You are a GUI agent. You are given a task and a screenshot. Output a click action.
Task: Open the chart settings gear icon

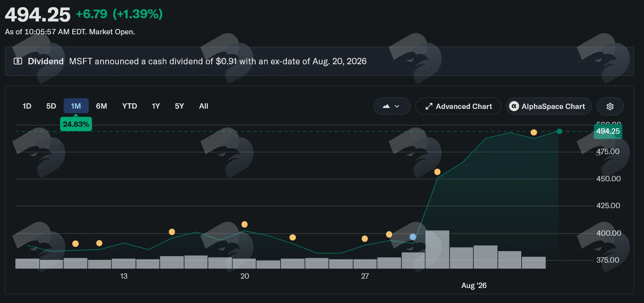(x=610, y=106)
